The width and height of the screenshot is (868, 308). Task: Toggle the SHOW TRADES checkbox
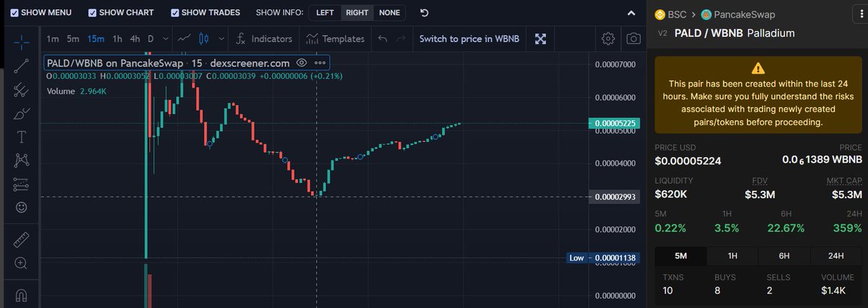175,13
